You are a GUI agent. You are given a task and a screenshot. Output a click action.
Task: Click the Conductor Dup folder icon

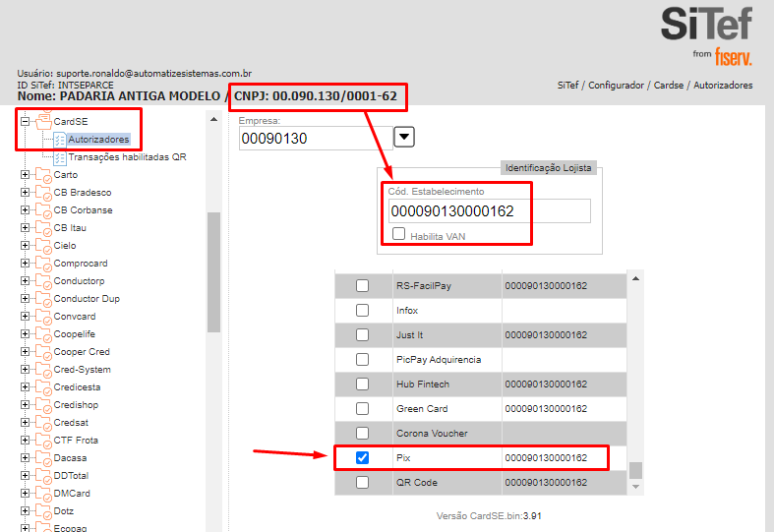[43, 299]
